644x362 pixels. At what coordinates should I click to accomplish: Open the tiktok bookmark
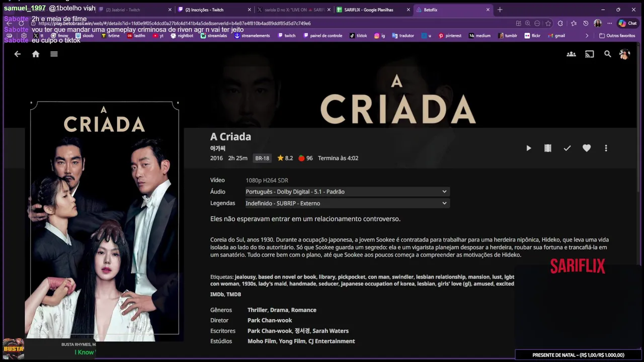pyautogui.click(x=358, y=36)
